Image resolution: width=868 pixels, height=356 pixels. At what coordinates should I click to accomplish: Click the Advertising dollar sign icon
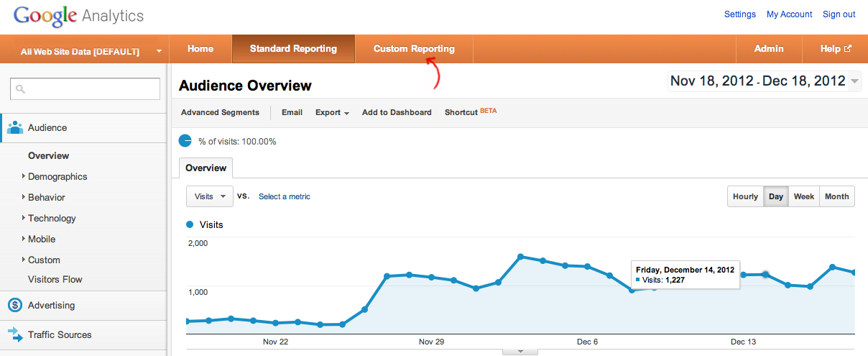click(15, 305)
